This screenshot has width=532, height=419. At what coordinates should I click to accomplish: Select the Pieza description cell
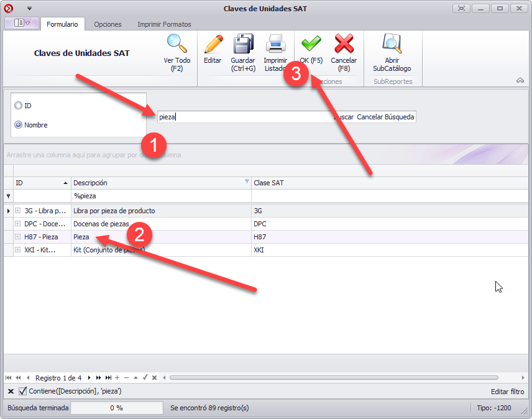pyautogui.click(x=161, y=237)
